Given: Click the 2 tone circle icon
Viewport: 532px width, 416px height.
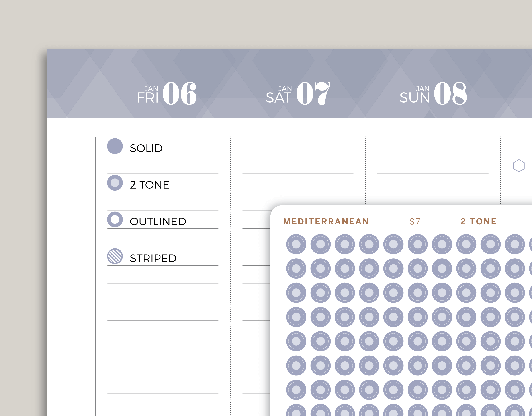Looking at the screenshot, I should click(115, 183).
